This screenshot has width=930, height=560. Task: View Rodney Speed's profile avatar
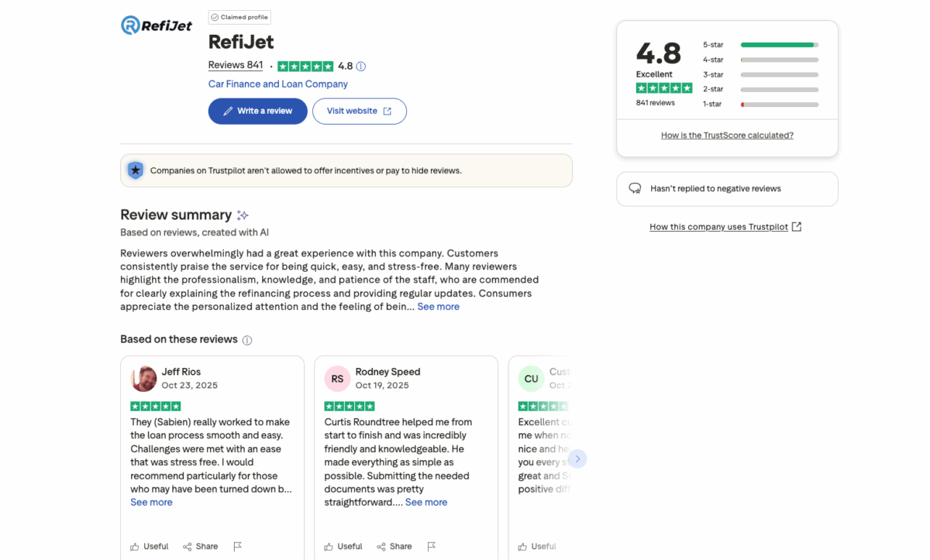click(x=337, y=379)
